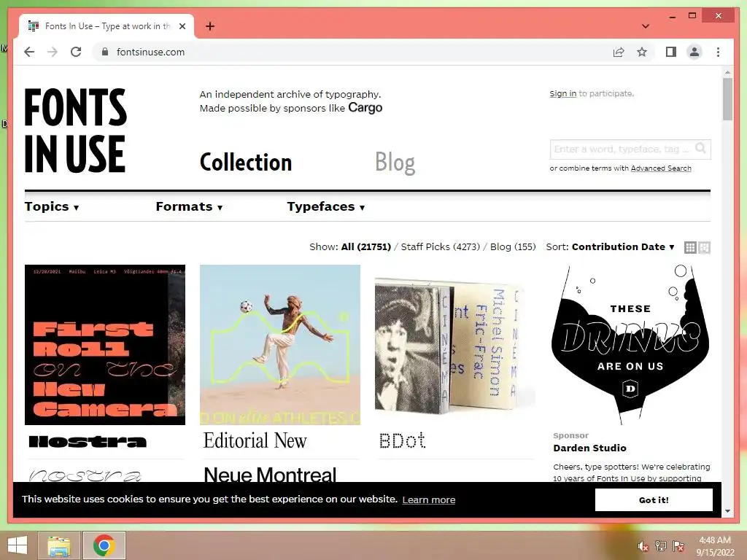747x560 pixels.
Task: Click the address bar URL
Action: [150, 52]
